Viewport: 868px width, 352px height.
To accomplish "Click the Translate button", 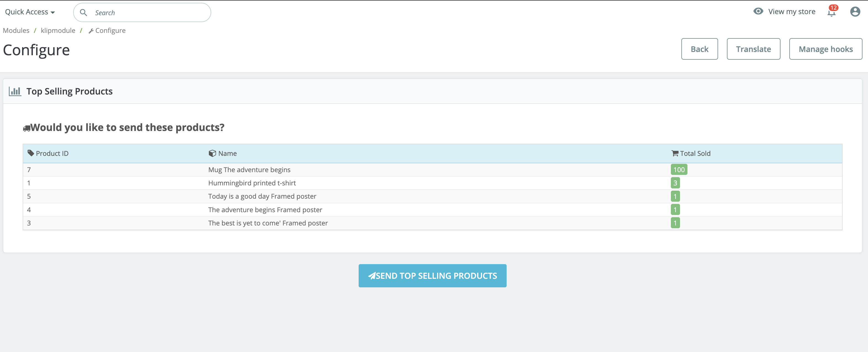I will coord(753,49).
